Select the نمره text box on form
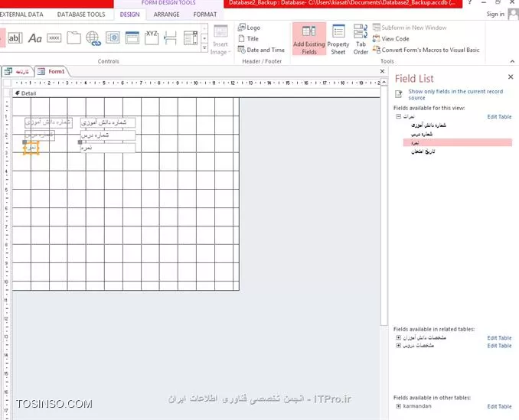Screen dimensions: 519x420 click(x=108, y=148)
